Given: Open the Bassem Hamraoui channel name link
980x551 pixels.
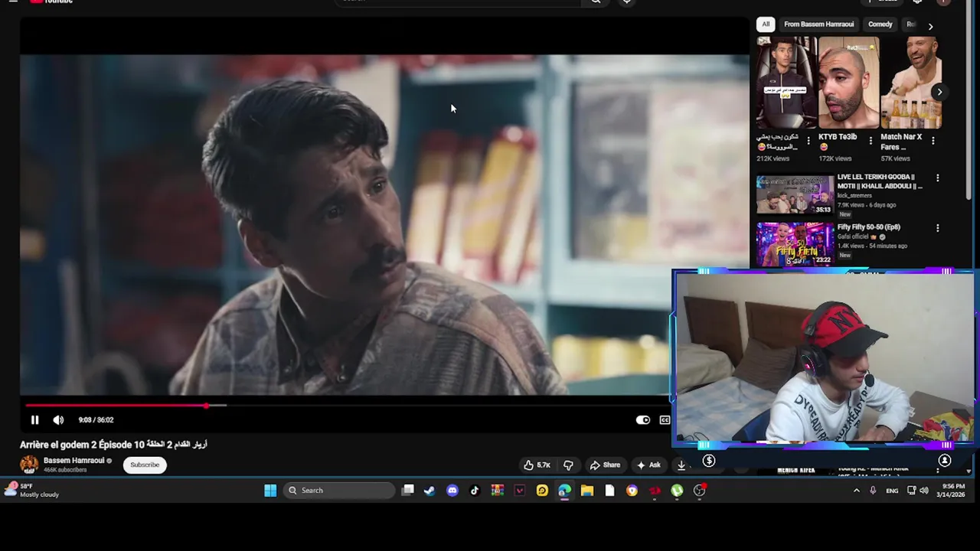Looking at the screenshot, I should 73,461.
